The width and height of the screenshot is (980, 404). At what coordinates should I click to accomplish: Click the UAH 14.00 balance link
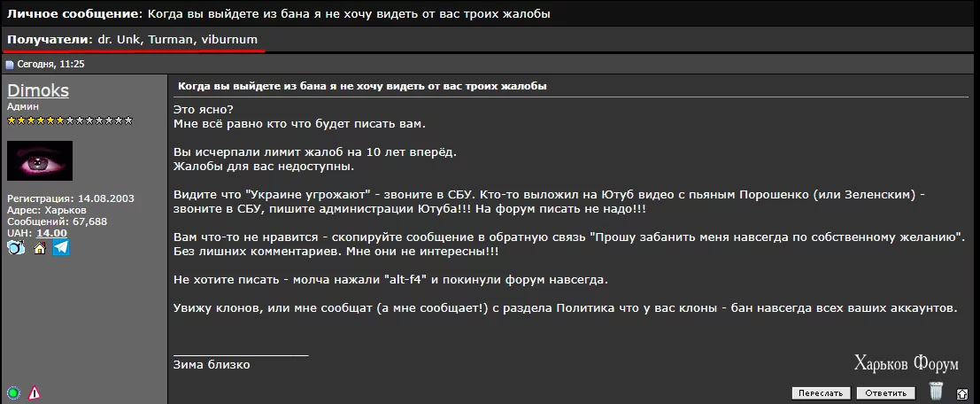[x=51, y=233]
